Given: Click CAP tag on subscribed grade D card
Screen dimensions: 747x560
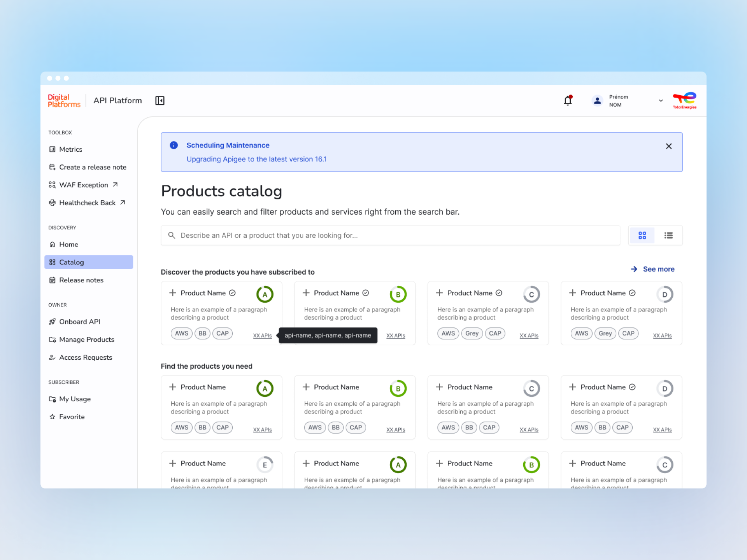Looking at the screenshot, I should tap(628, 333).
